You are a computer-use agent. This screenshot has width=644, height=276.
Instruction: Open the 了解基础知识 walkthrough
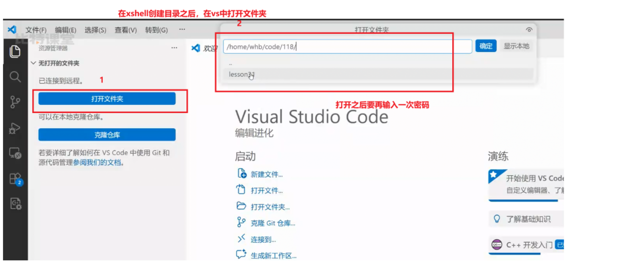click(526, 219)
